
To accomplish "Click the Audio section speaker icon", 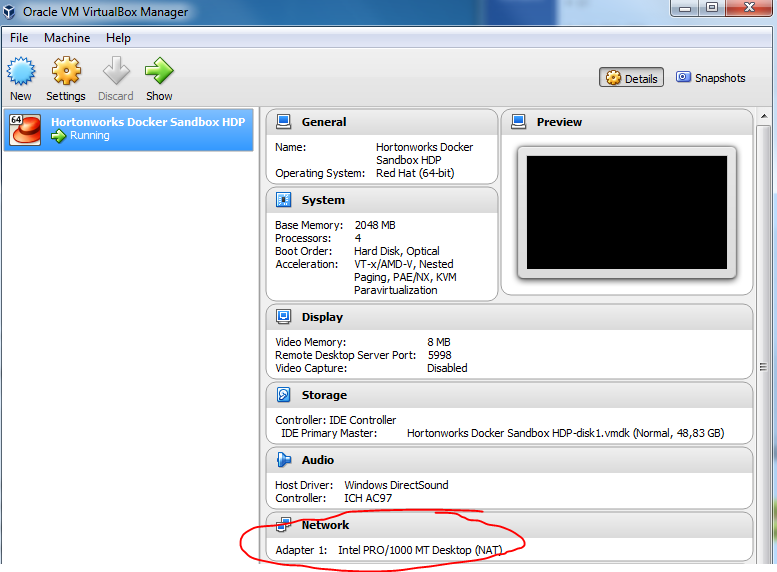I will pyautogui.click(x=283, y=460).
